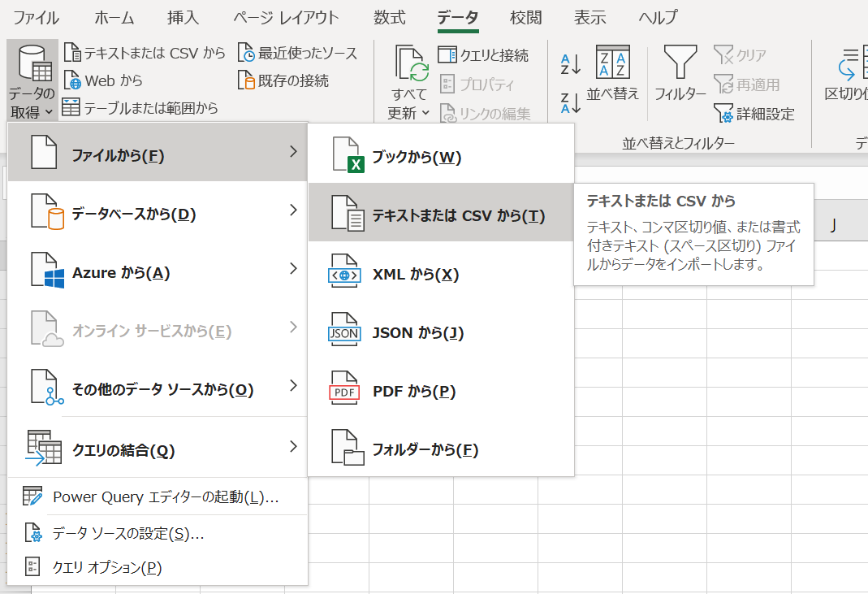The width and height of the screenshot is (868, 594).
Task: Expand the データベースから(D) submenu
Action: pos(158,211)
